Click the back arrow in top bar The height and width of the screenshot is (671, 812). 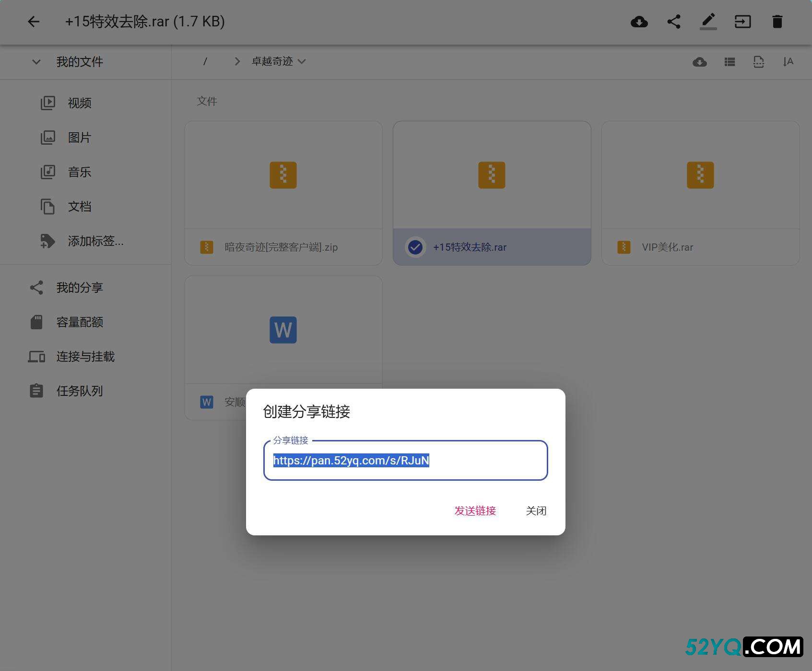click(x=33, y=22)
